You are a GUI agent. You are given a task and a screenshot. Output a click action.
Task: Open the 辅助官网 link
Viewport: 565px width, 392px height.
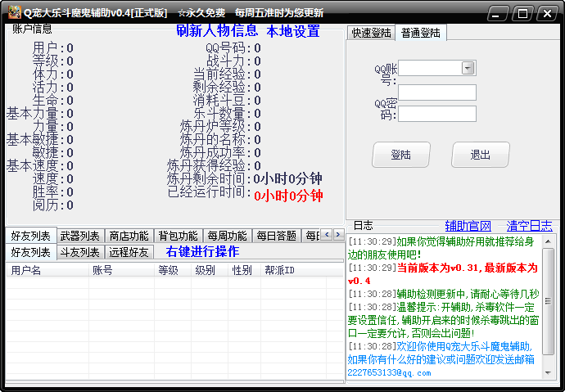(468, 226)
